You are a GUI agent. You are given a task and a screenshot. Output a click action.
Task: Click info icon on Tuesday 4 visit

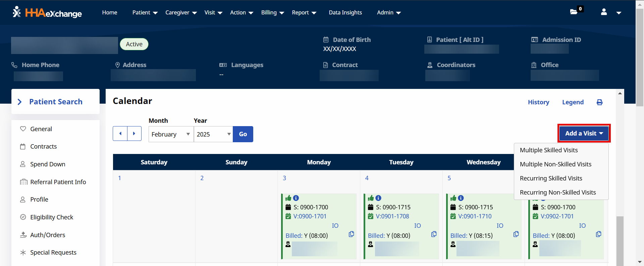378,198
